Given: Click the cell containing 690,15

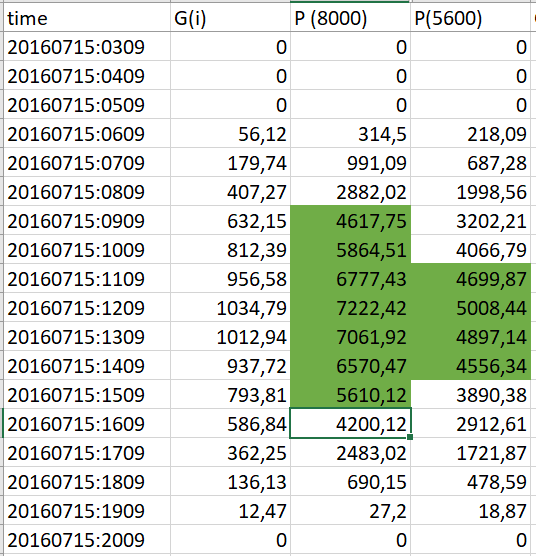Looking at the screenshot, I should (x=350, y=481).
